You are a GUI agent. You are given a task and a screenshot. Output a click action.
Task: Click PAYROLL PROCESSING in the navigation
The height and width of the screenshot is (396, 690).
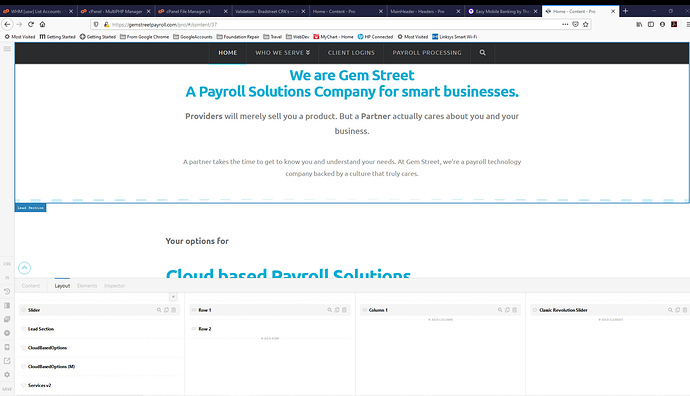pos(427,52)
